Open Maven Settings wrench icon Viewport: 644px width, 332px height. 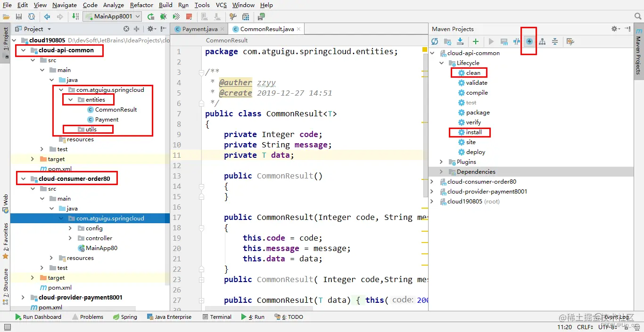(x=570, y=41)
